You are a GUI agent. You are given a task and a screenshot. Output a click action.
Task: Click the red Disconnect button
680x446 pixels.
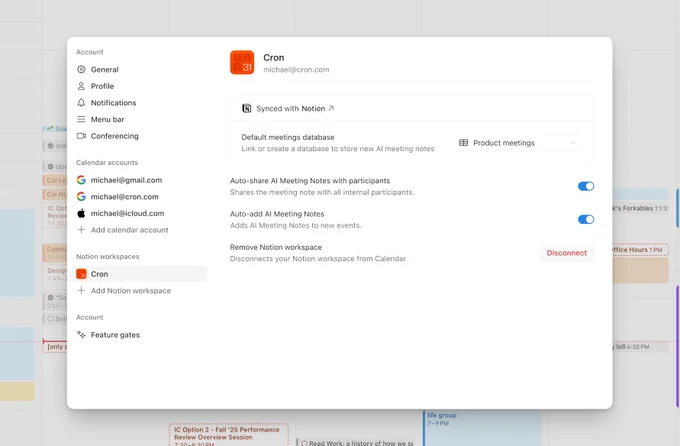pyautogui.click(x=566, y=253)
